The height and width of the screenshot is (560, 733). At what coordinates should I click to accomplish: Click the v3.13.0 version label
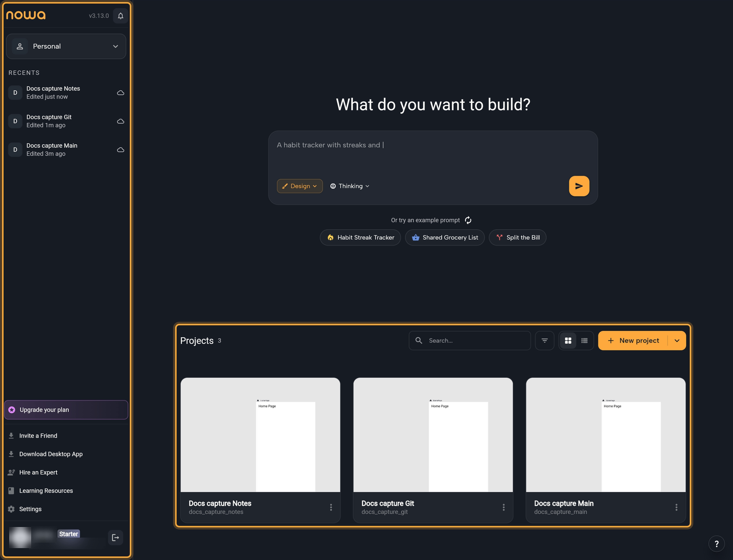[99, 16]
